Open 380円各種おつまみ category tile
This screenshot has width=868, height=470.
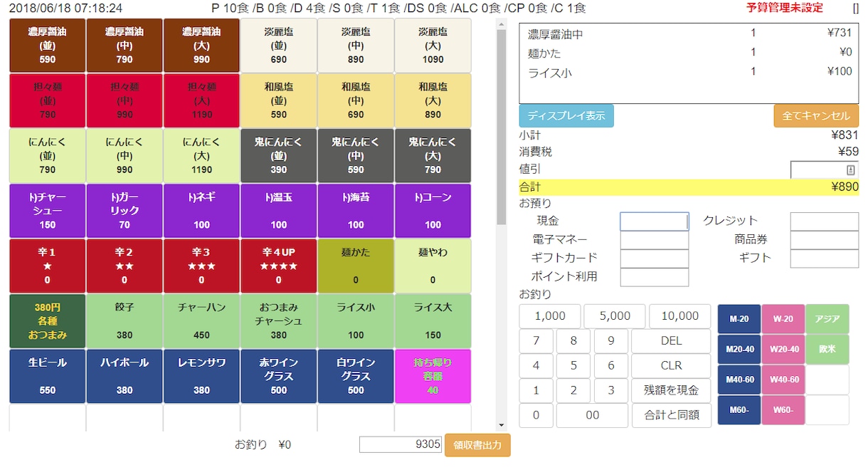[48, 321]
